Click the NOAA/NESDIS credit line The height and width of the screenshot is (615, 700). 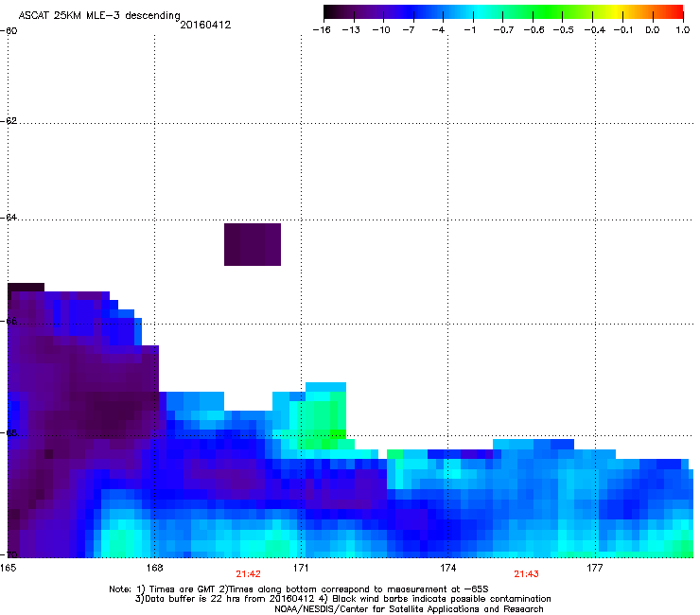[x=409, y=609]
